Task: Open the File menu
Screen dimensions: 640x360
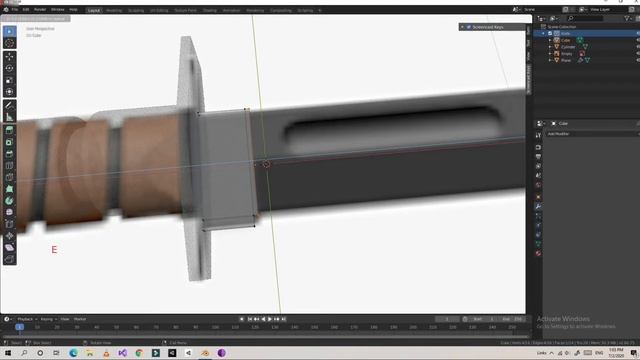Action: click(15, 9)
